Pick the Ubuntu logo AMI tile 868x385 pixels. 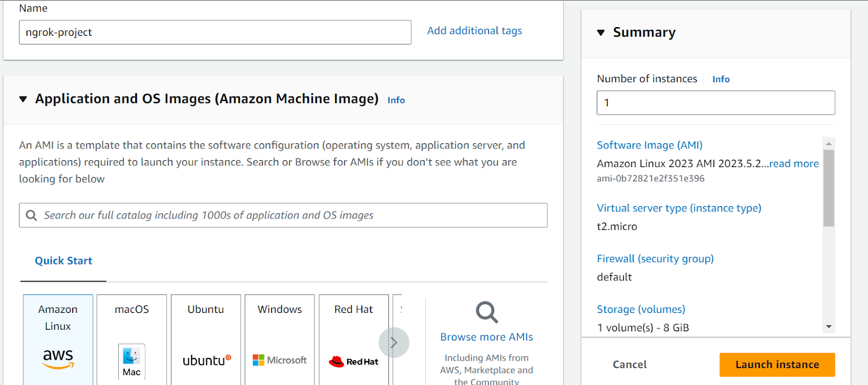click(206, 360)
